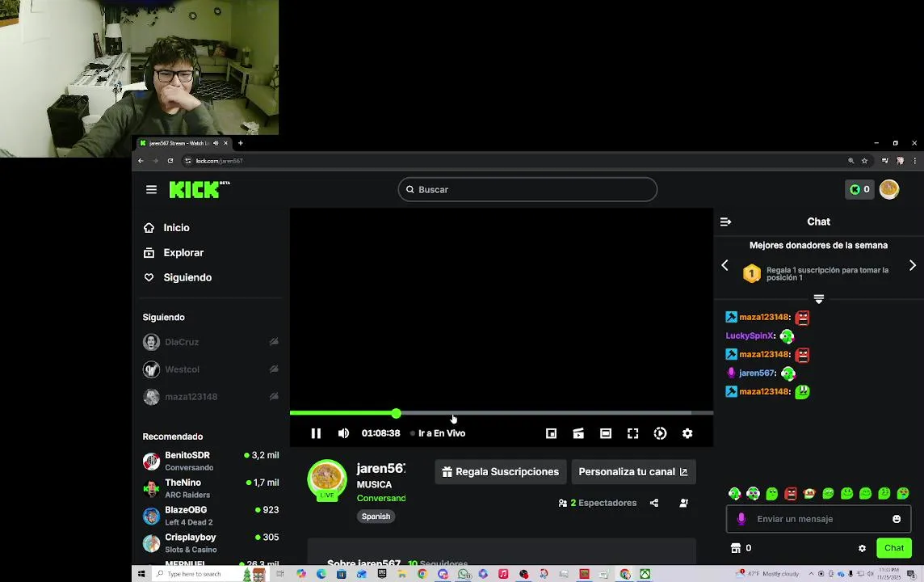Open Windows Start menu
Screen dimensions: 924x582
tap(141, 574)
